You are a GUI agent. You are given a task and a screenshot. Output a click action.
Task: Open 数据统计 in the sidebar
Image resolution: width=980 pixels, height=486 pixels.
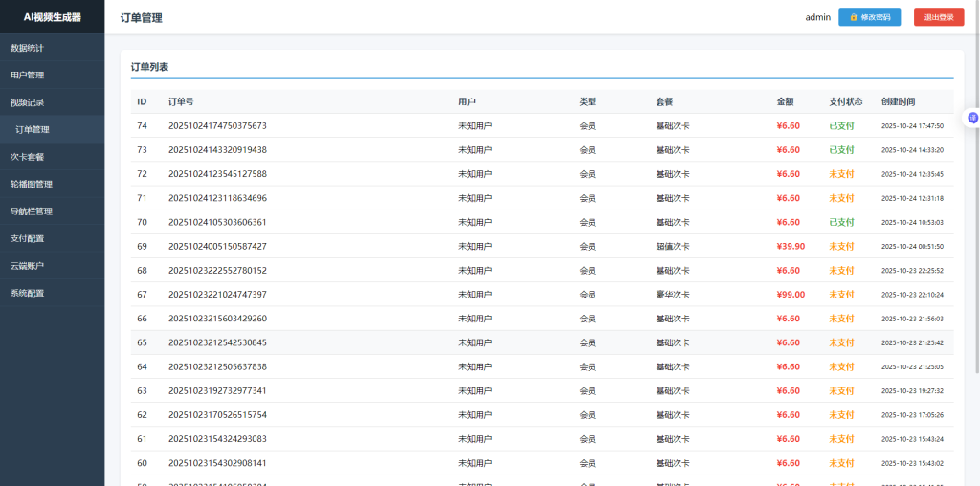pos(27,48)
